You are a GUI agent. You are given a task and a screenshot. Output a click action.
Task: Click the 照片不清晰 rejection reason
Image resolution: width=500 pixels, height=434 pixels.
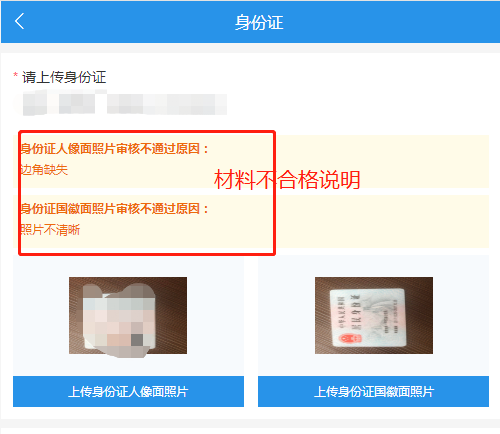[50, 230]
